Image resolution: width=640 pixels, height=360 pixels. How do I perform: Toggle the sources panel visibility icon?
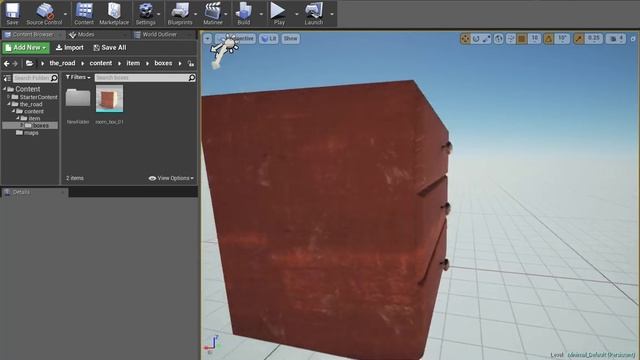tap(7, 78)
